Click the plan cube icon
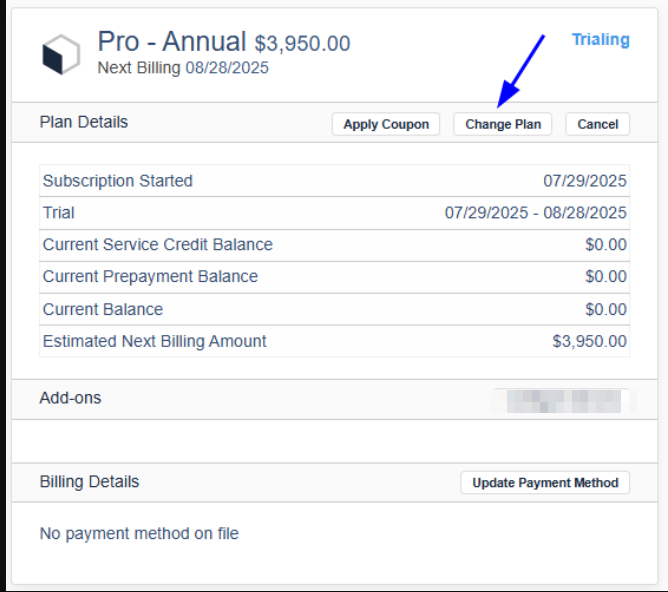 tap(61, 55)
